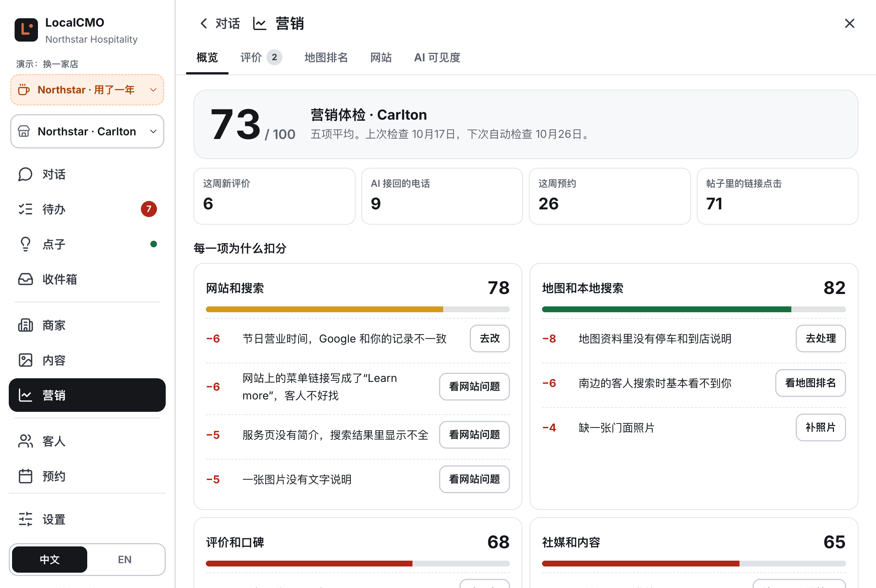Image resolution: width=876 pixels, height=588 pixels.
Task: Click the red 7 badge on 待办
Action: 149,209
